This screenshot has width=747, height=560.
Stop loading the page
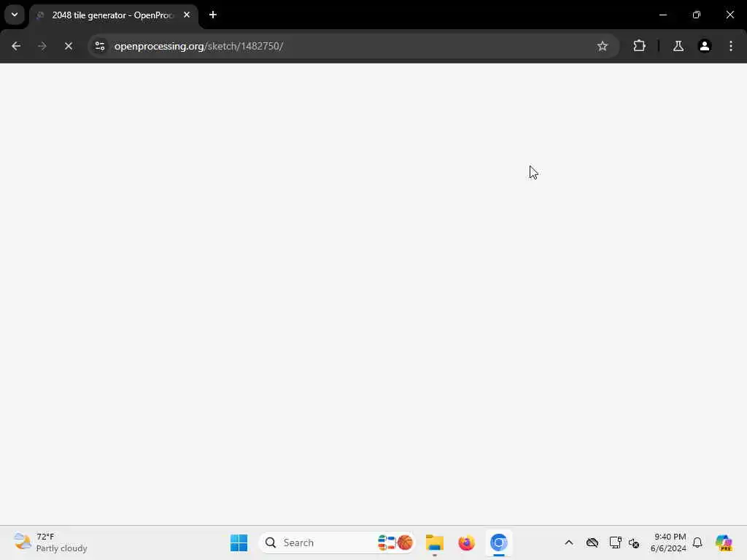pos(68,46)
